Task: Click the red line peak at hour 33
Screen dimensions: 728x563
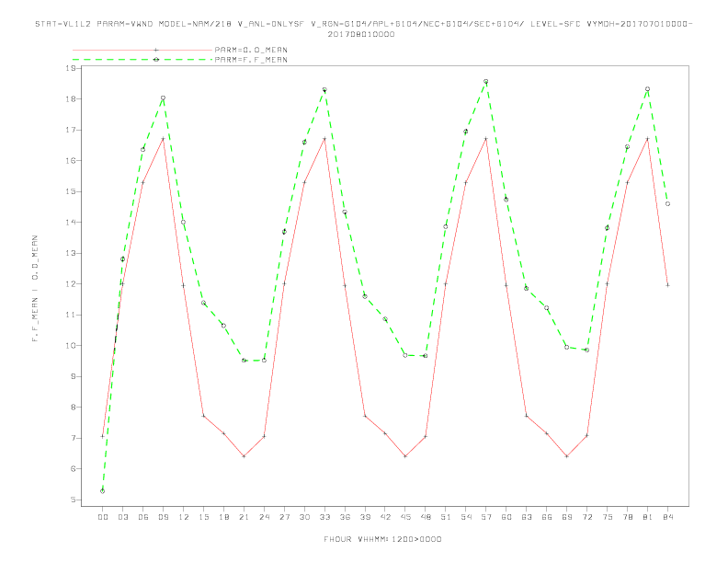Action: point(324,138)
